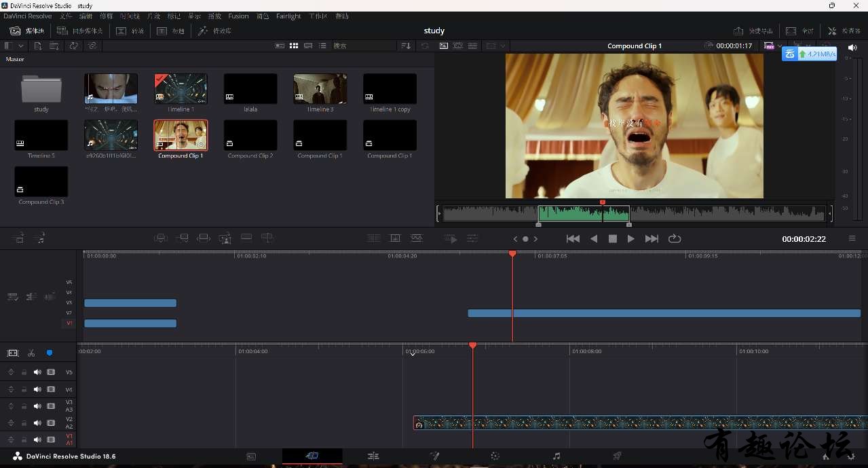Click the import media folder icon
This screenshot has height=468, width=868.
pyautogui.click(x=54, y=46)
